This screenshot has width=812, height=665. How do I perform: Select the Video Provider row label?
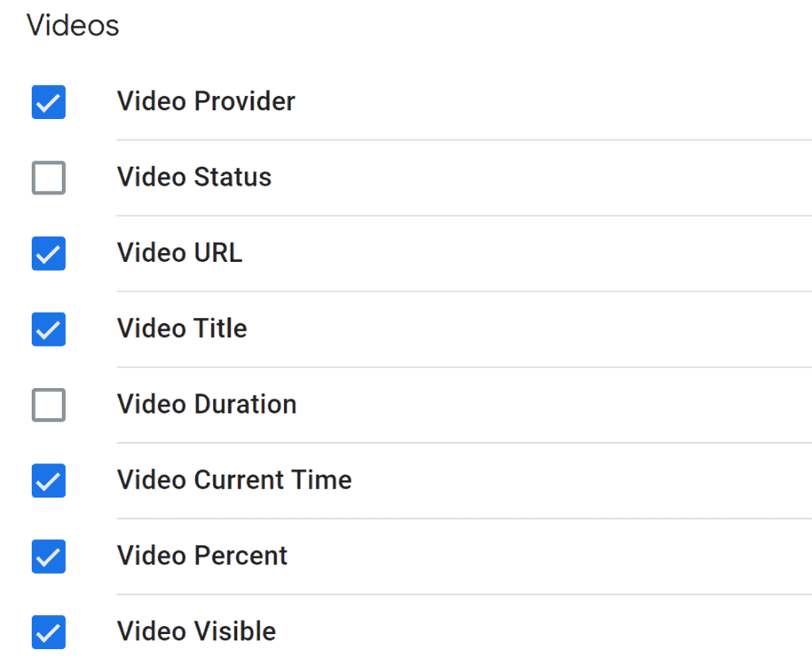coord(205,102)
